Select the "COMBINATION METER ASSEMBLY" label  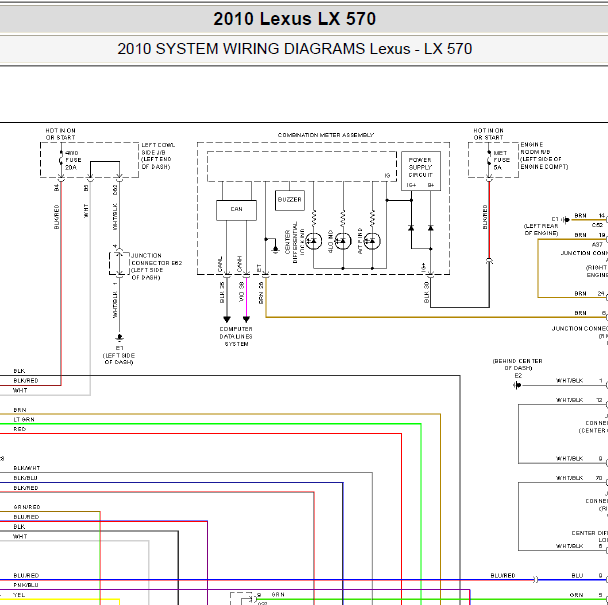326,135
